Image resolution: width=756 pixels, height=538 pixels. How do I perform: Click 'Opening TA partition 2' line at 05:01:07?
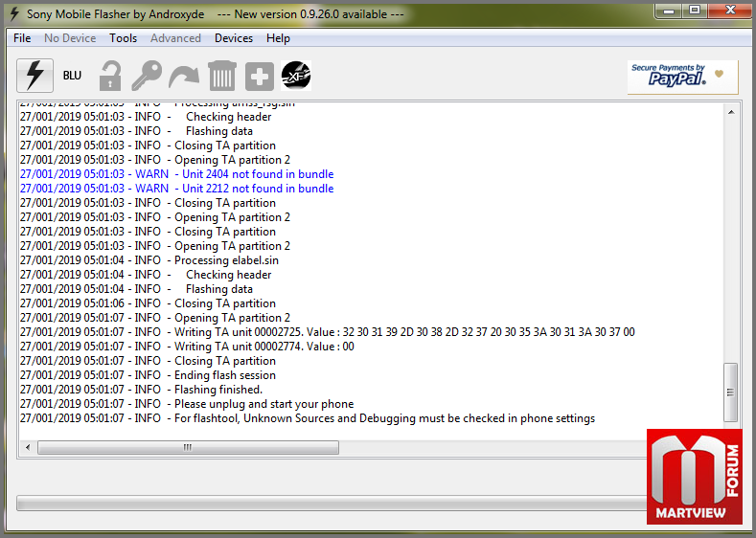155,318
